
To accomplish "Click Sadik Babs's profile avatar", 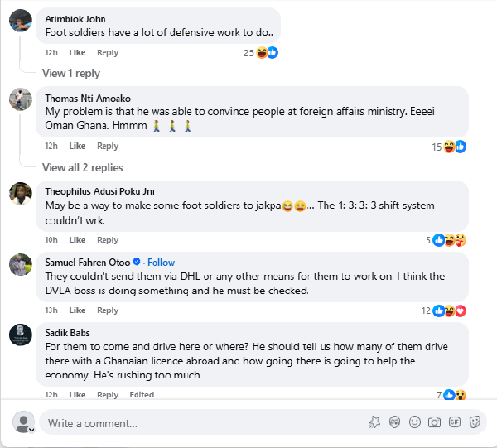I will (x=21, y=335).
